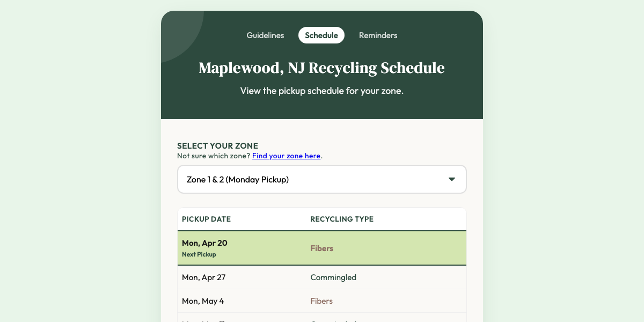Click the dropdown chevron arrow
The image size is (644, 322).
click(x=451, y=179)
